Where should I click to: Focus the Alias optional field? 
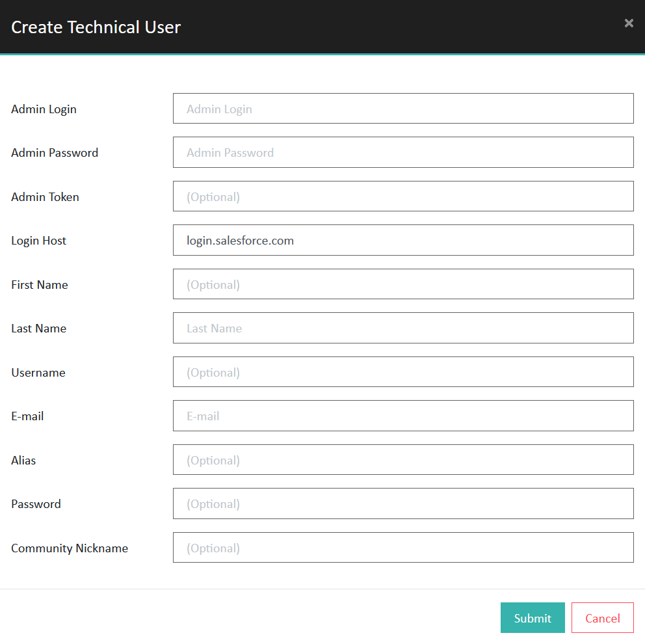tap(403, 460)
